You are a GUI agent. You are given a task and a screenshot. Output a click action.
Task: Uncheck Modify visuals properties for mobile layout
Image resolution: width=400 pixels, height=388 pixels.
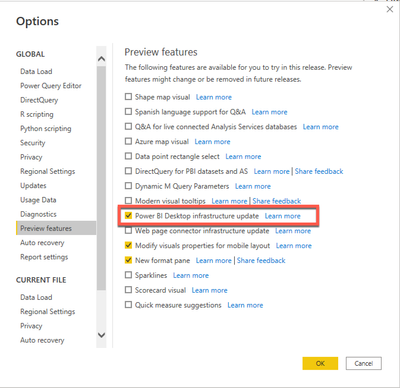tap(128, 245)
